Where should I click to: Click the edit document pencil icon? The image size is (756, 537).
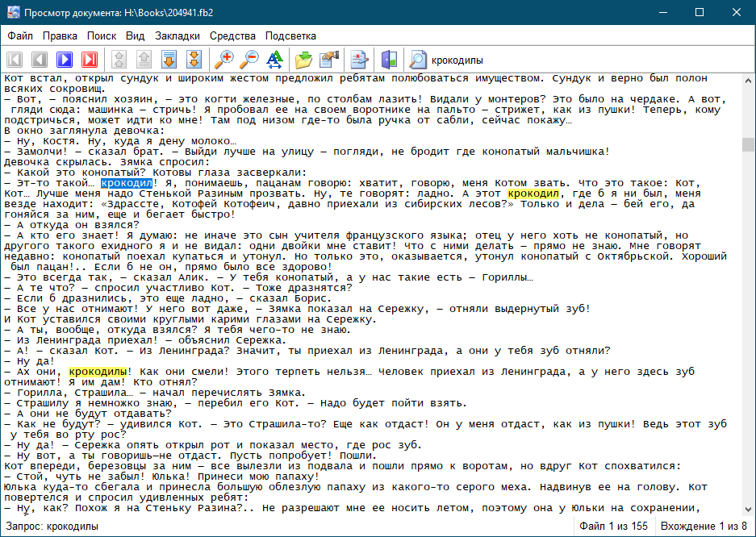point(359,60)
